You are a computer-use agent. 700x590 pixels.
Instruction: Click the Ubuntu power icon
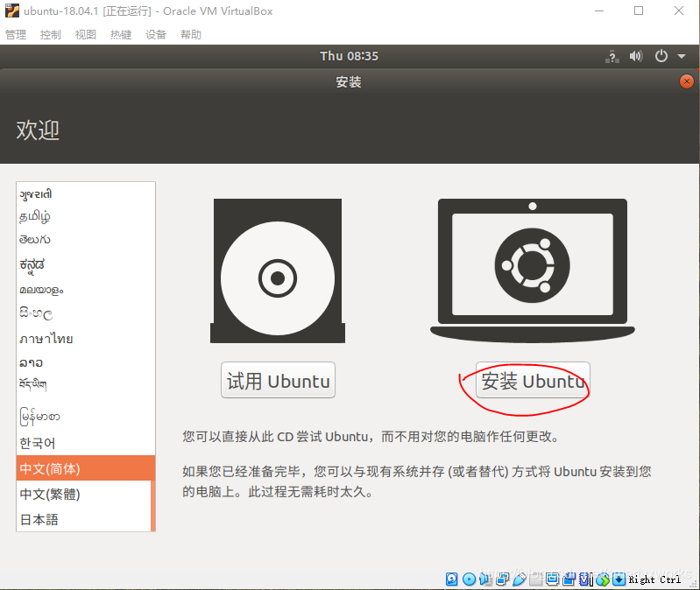(661, 56)
